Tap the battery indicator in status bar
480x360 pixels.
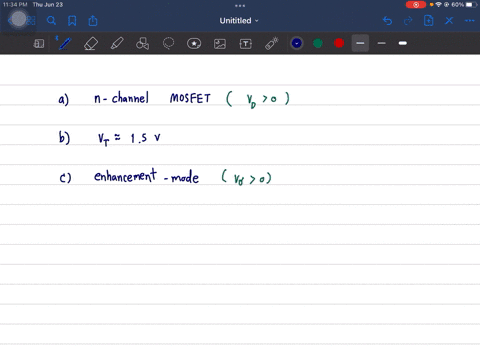(471, 5)
